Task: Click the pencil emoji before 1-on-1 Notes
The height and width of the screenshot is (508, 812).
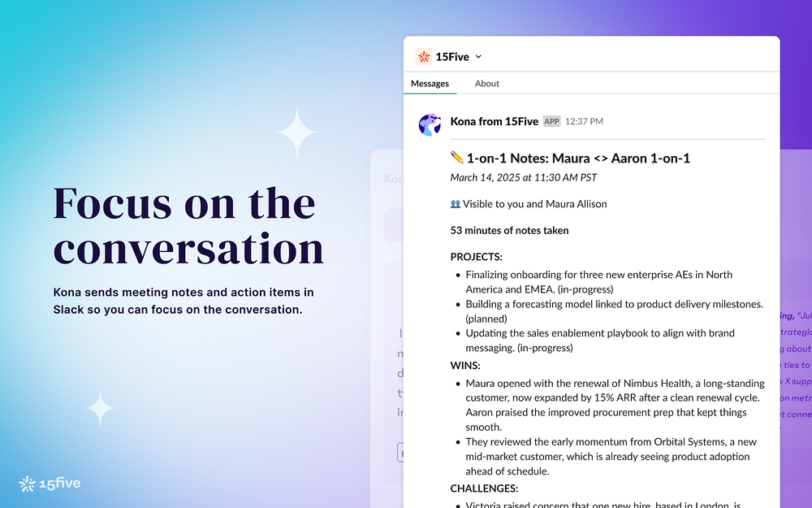Action: click(x=456, y=157)
